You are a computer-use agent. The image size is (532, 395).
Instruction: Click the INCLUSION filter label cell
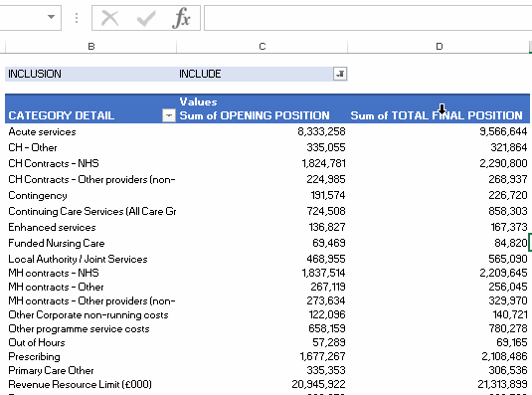90,74
